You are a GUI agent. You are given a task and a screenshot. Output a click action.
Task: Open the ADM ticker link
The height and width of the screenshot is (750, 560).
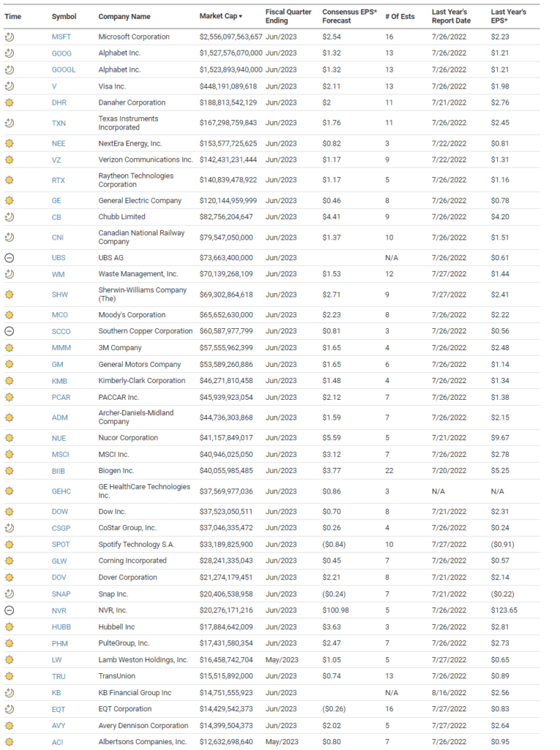(x=60, y=417)
